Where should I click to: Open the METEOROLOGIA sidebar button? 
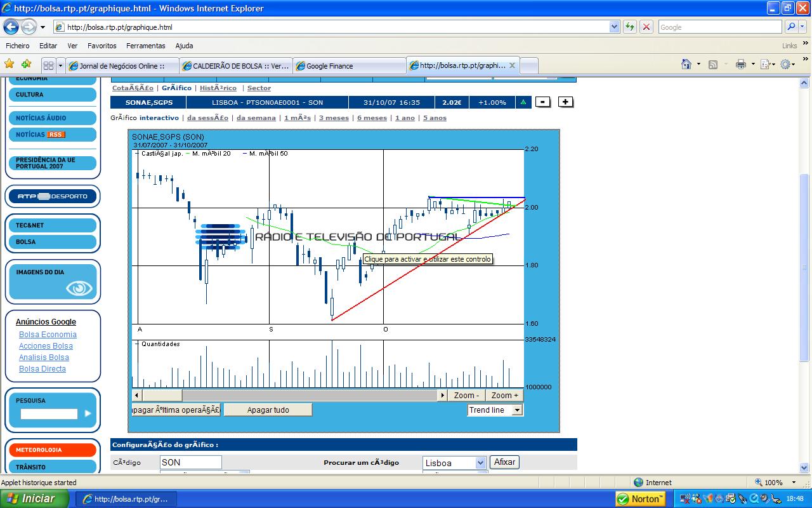click(x=53, y=450)
